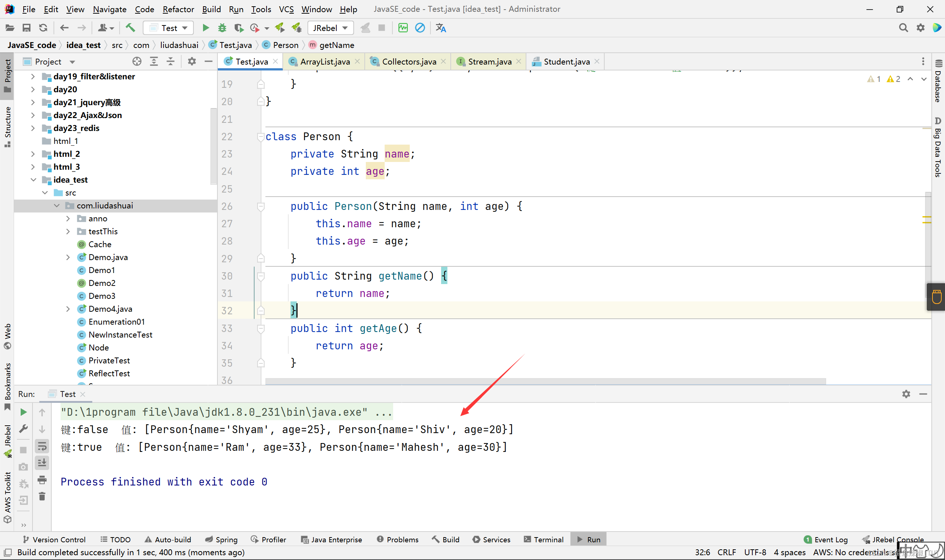The width and height of the screenshot is (945, 560).
Task: Open Version Control tool window
Action: coord(54,539)
